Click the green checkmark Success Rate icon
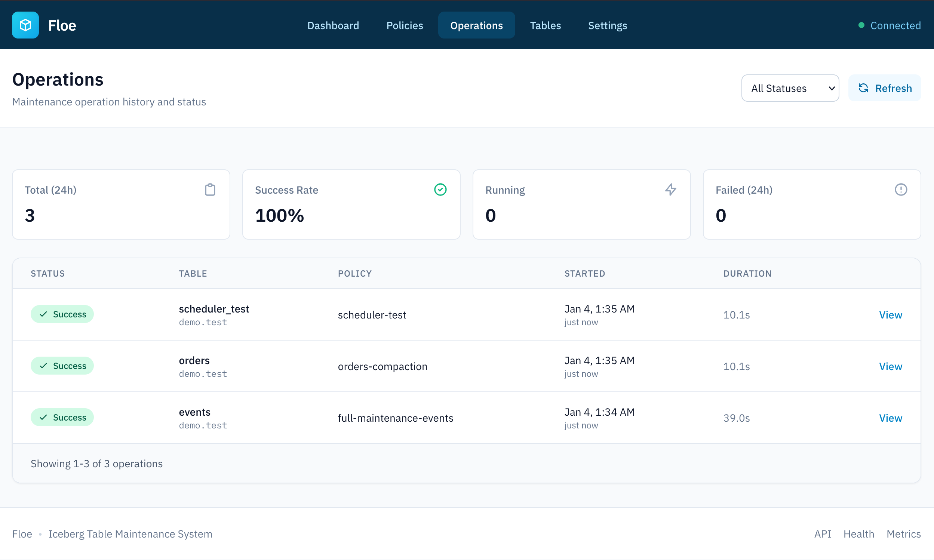Image resolution: width=934 pixels, height=560 pixels. [x=440, y=190]
